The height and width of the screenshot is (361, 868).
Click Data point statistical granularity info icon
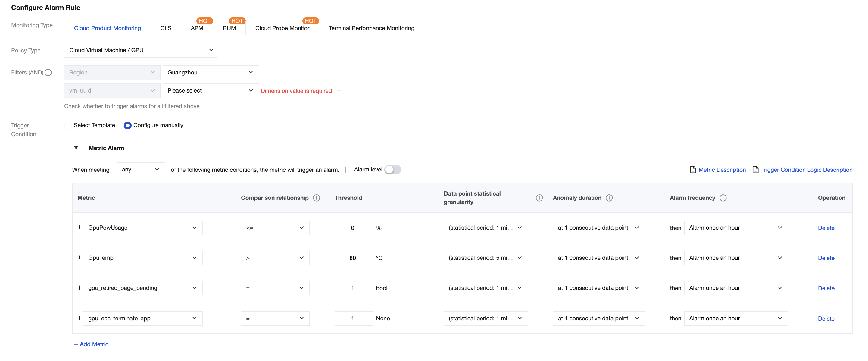click(539, 198)
